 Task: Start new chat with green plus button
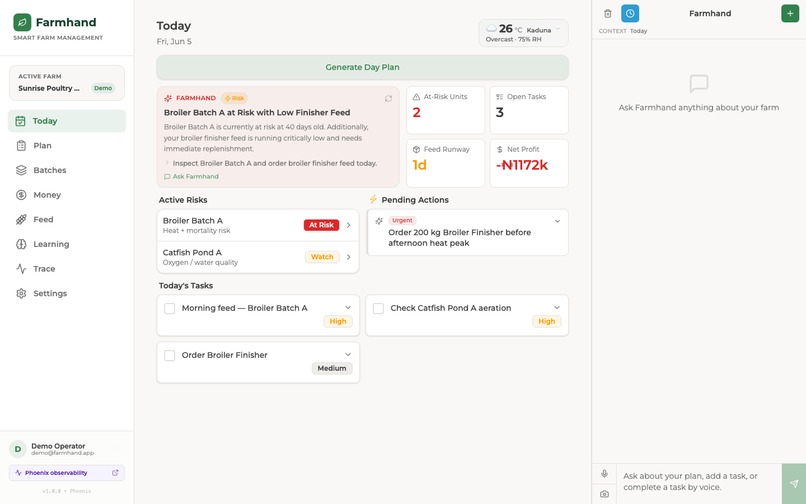point(790,13)
